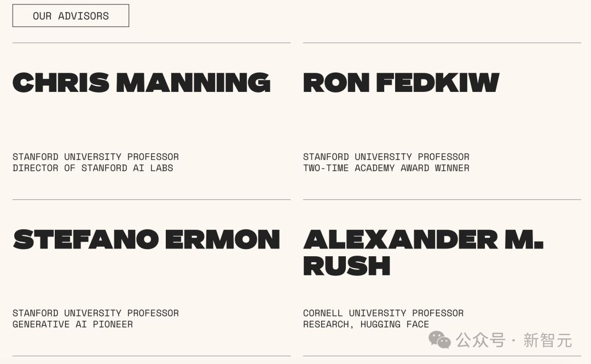Click 'Cornell University Professor' text
This screenshot has height=364, width=591.
383,313
